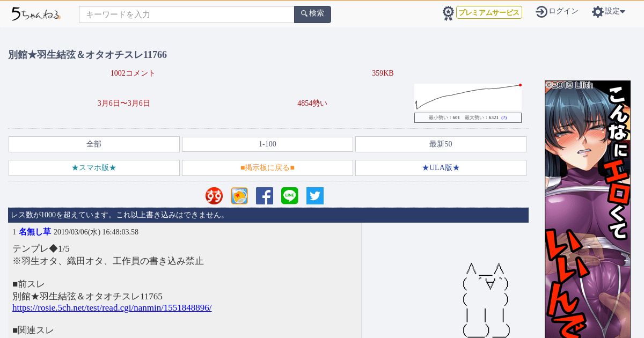
Task: Click the テンプレ◆1/5 line
Action: 41,249
